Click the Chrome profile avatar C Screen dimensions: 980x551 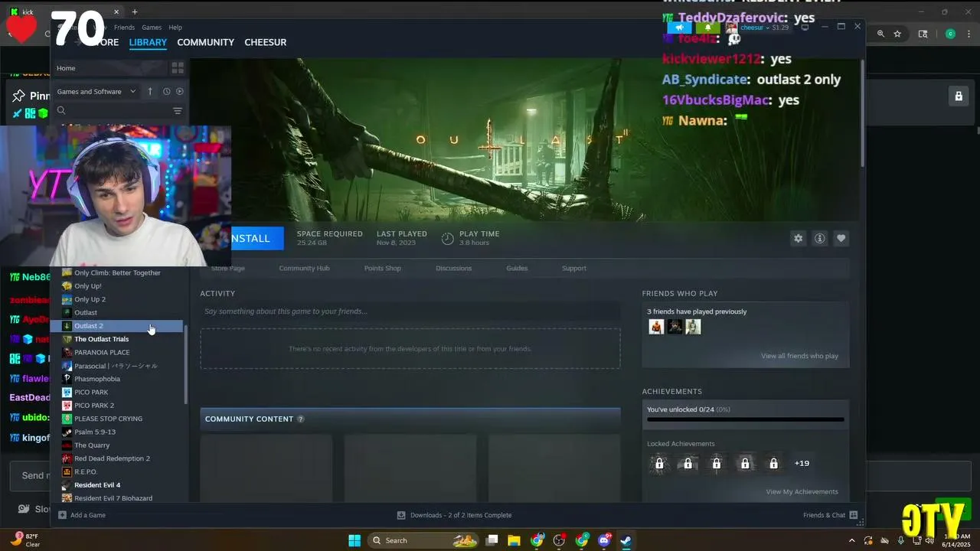click(950, 34)
